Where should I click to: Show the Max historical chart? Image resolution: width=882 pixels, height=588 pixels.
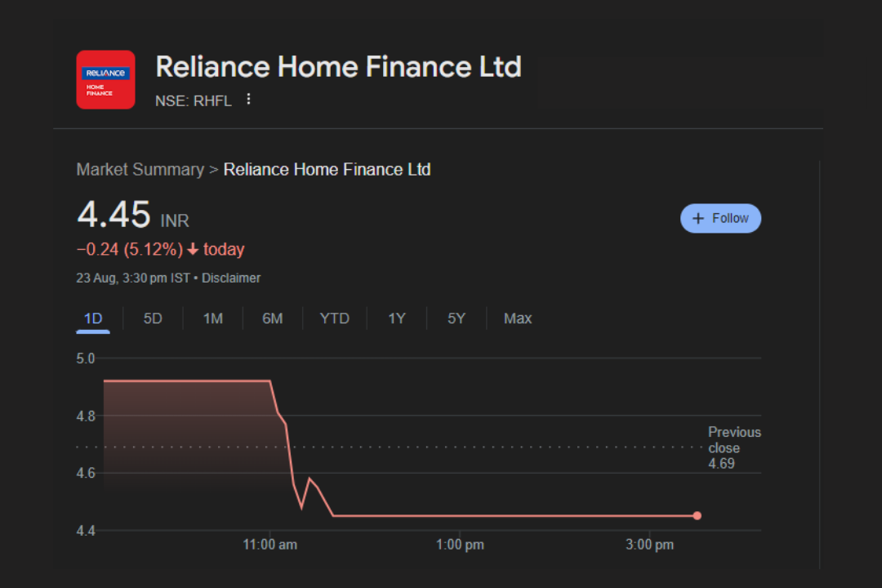click(x=517, y=318)
